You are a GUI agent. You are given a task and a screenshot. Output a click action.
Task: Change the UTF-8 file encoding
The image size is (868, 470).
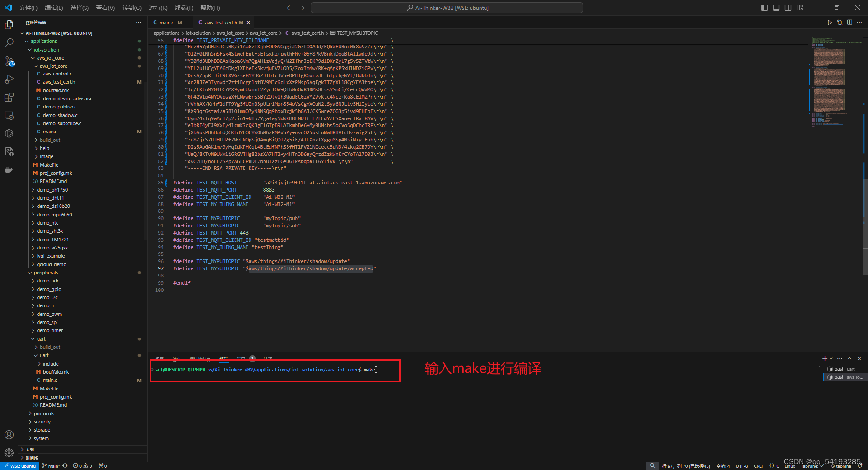741,466
